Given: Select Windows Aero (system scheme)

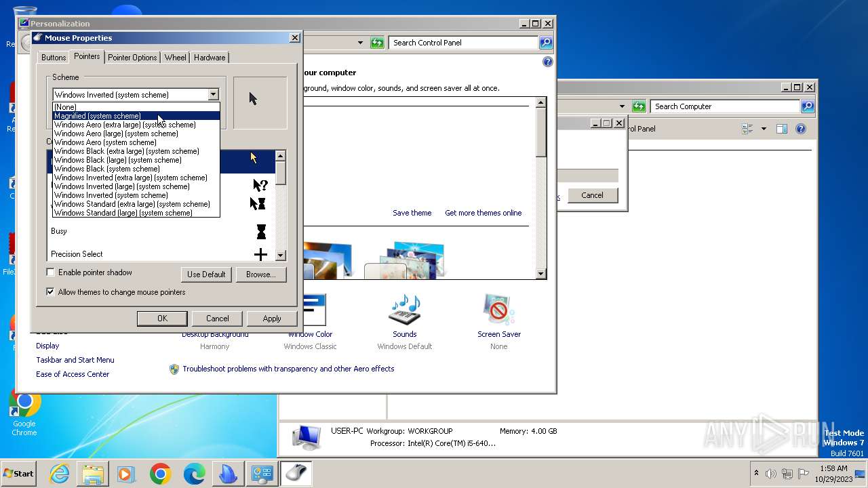Looking at the screenshot, I should [136, 142].
